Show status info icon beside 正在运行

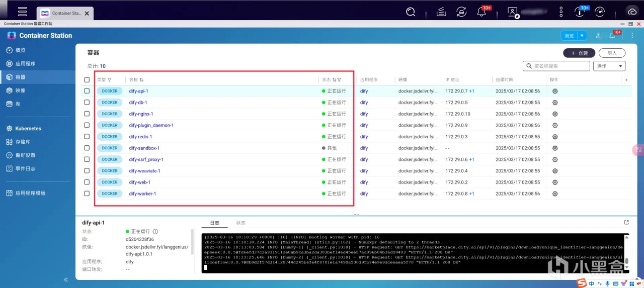155,232
